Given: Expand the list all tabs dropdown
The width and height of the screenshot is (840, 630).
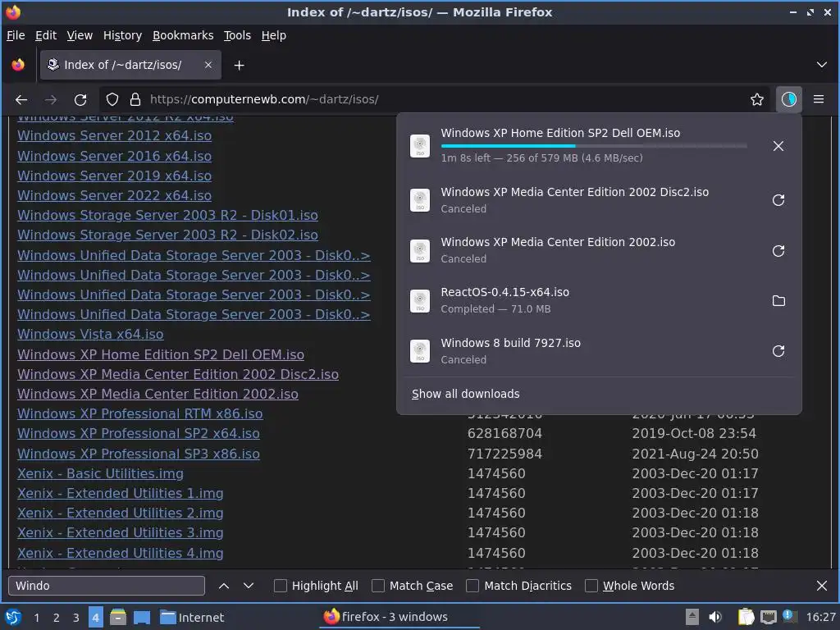Looking at the screenshot, I should coord(821,65).
